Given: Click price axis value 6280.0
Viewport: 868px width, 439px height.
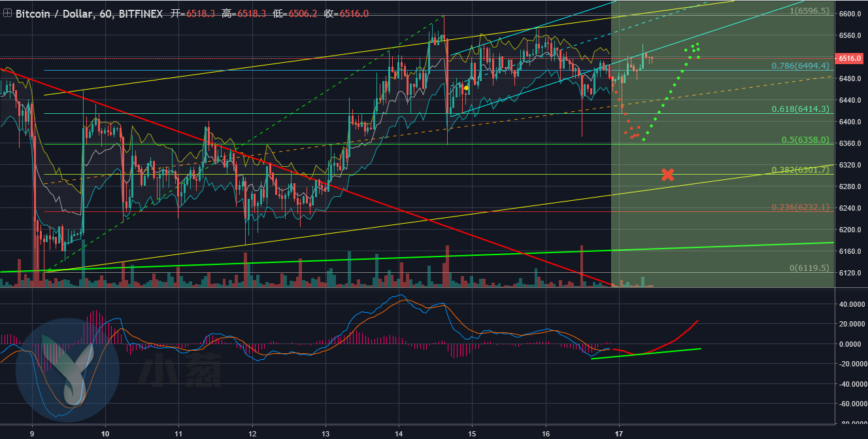Looking at the screenshot, I should (x=850, y=186).
